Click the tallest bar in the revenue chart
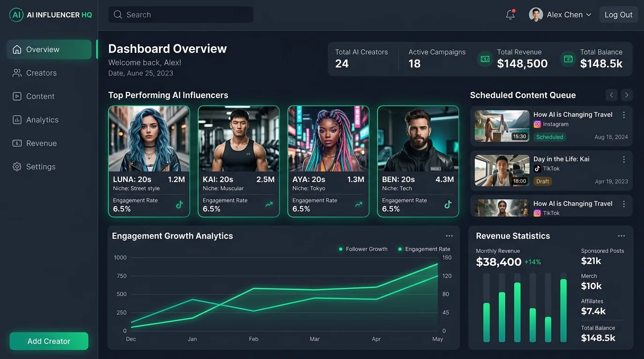The image size is (644, 359). (x=563, y=311)
